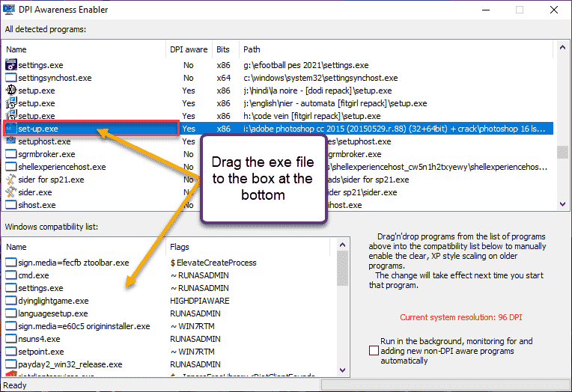
Task: Click the HIGHDPIAWARE flag value
Action: click(x=200, y=301)
